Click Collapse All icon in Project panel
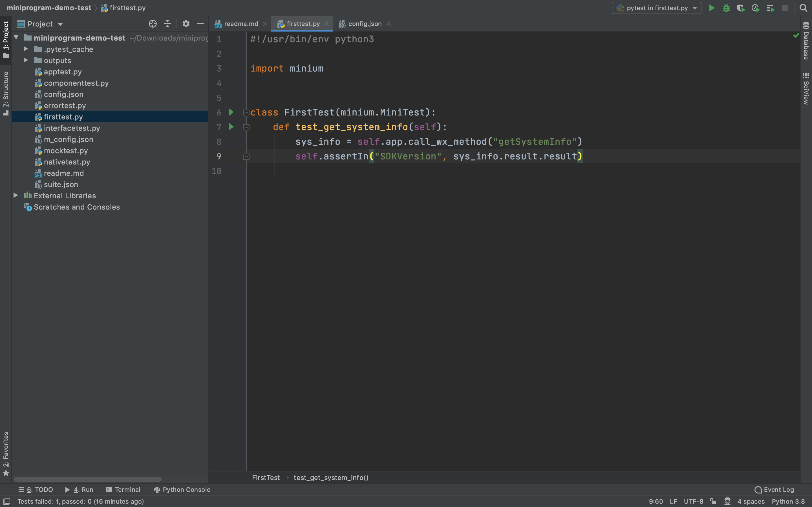 pos(167,24)
